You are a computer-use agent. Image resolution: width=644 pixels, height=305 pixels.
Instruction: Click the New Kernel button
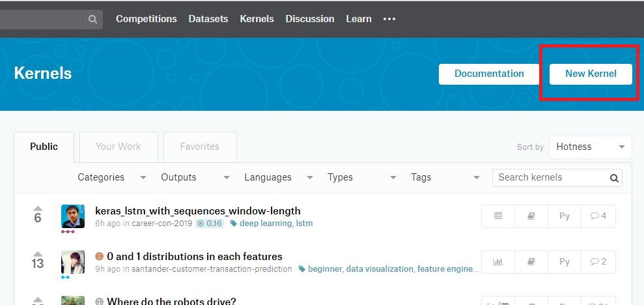pos(591,74)
